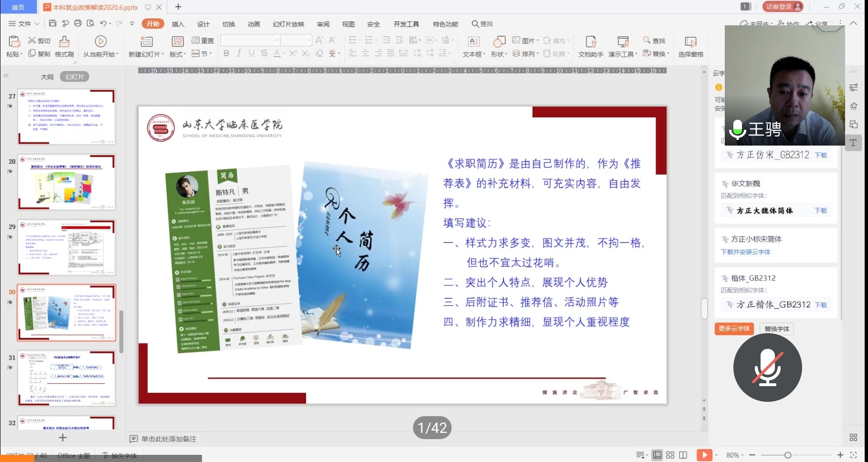Open the Design (设计) tab

[203, 24]
